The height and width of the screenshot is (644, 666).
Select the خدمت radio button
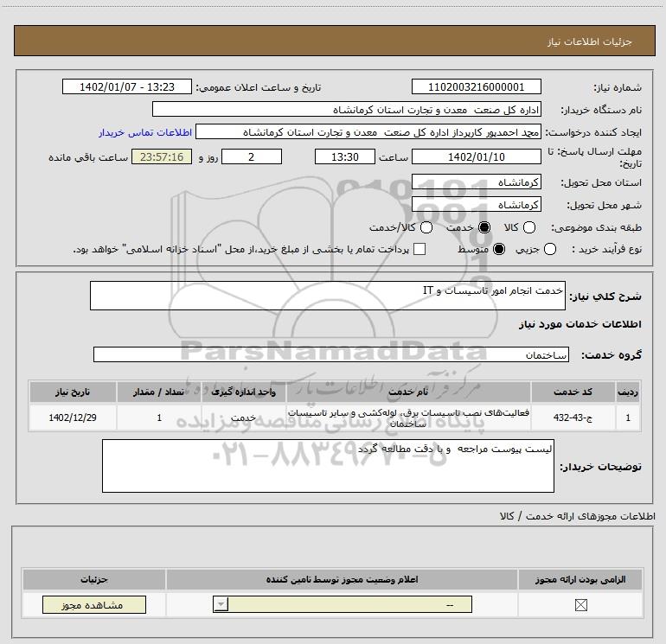tap(484, 227)
